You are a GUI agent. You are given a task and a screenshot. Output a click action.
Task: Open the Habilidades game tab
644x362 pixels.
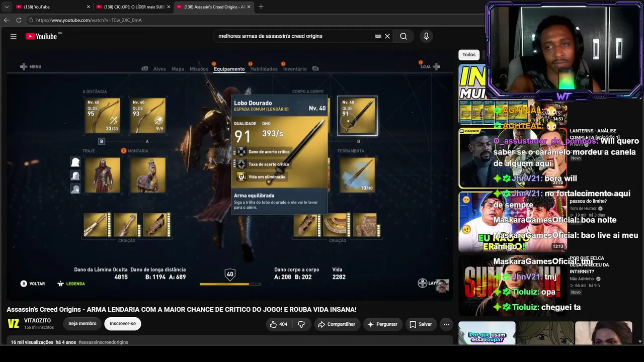click(x=264, y=69)
